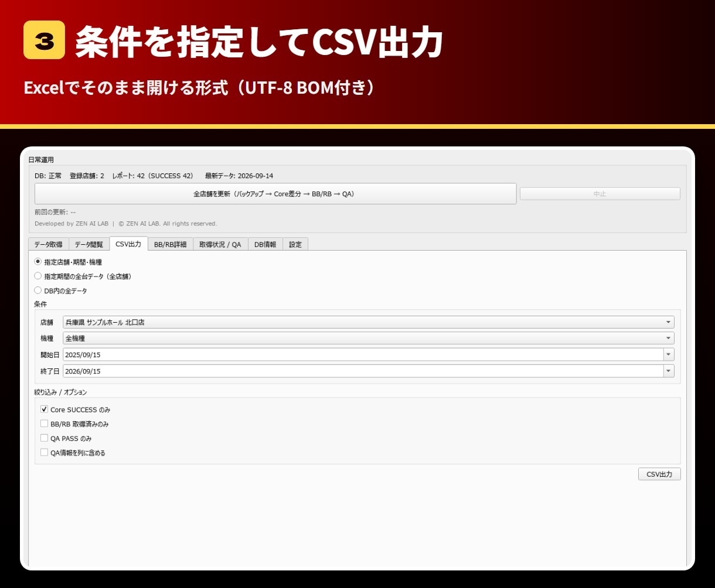Open the 終了日 date picker arrow
Screen dimensions: 715x588
pos(669,371)
